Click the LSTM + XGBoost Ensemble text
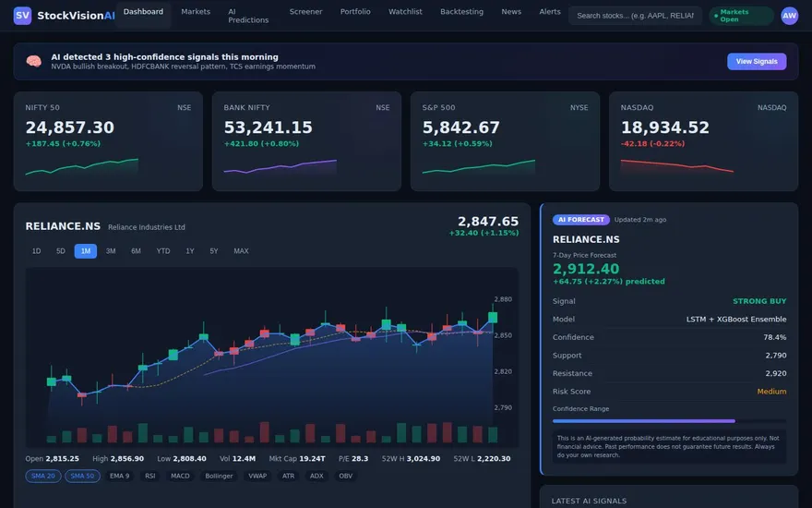This screenshot has height=508, width=812. point(736,320)
